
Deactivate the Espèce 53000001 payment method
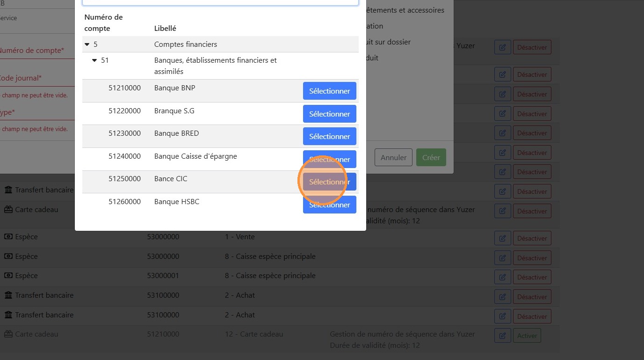click(532, 277)
